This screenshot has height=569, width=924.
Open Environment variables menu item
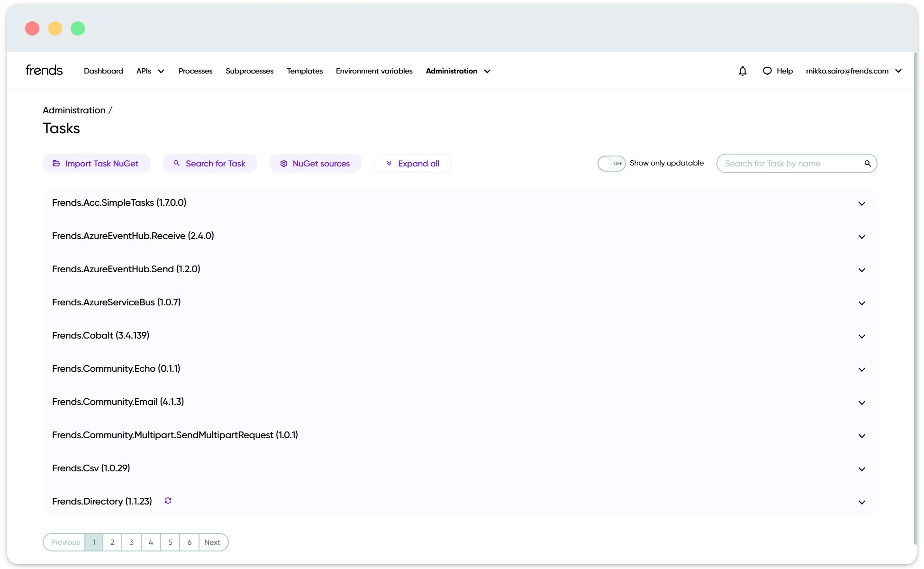tap(374, 71)
